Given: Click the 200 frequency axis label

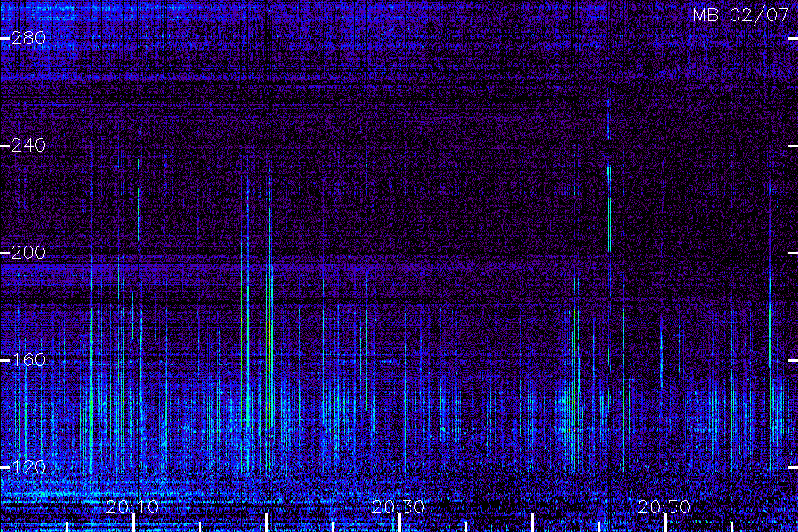Looking at the screenshot, I should point(28,253).
